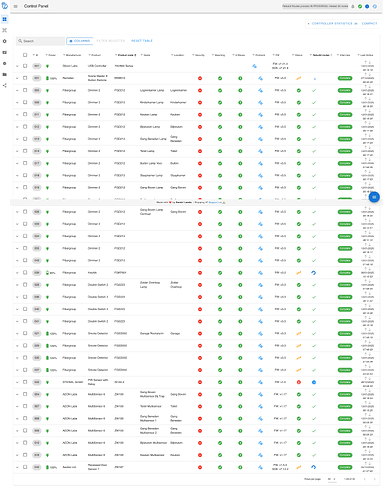Sort by the Product code column header
This screenshot has width=383, height=500.
click(126, 55)
